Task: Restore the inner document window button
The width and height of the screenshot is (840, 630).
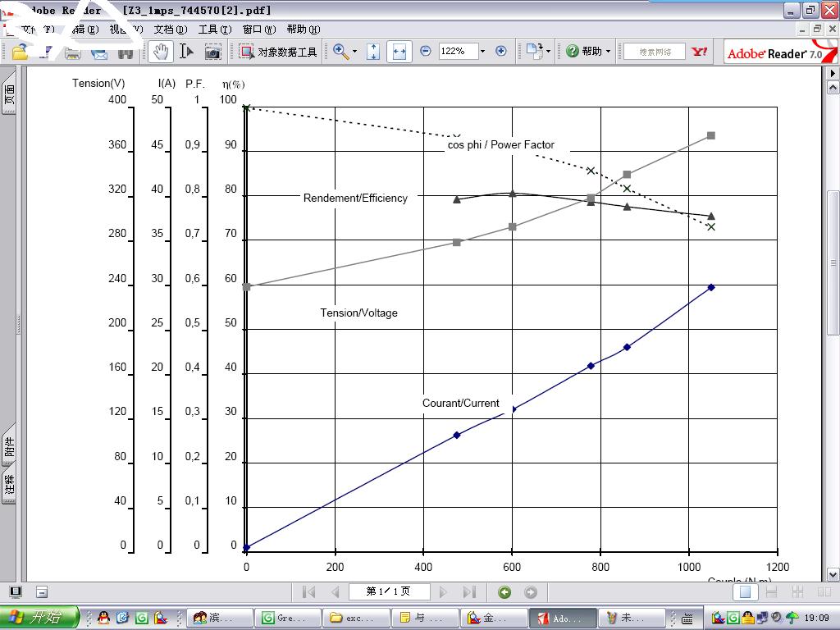Action: pyautogui.click(x=817, y=30)
